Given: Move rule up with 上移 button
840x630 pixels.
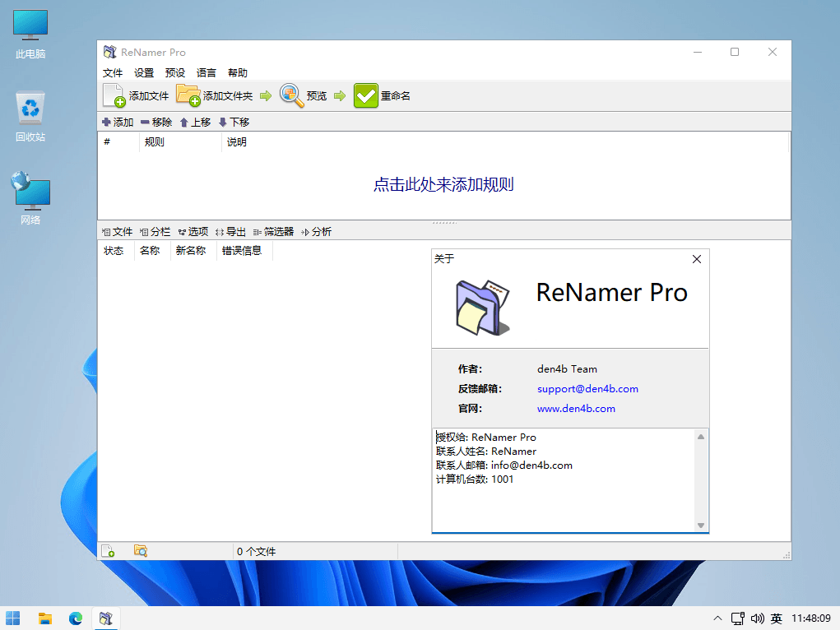Looking at the screenshot, I should (196, 123).
